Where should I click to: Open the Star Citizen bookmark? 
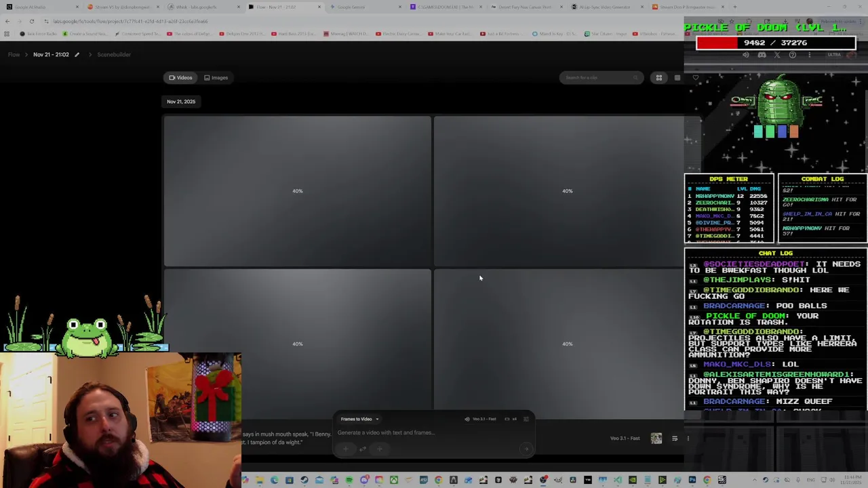[606, 33]
